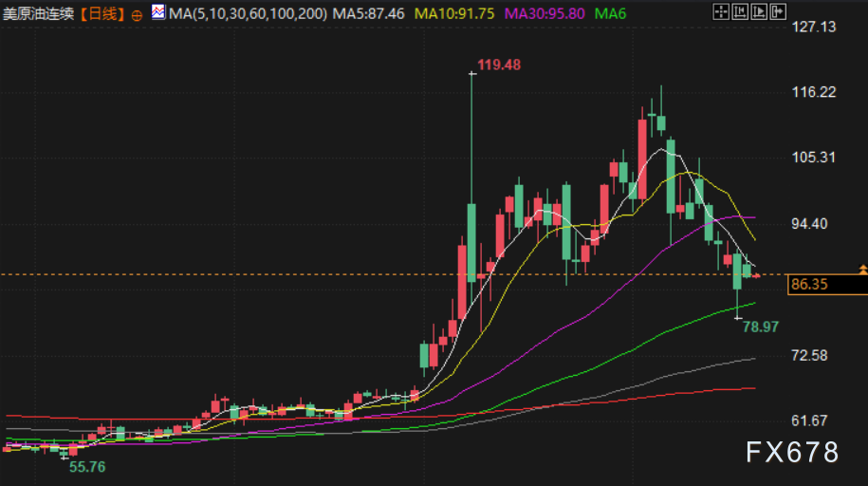Click the orange double-arrow marker on price axis
This screenshot has height=486, width=868.
pyautogui.click(x=861, y=271)
